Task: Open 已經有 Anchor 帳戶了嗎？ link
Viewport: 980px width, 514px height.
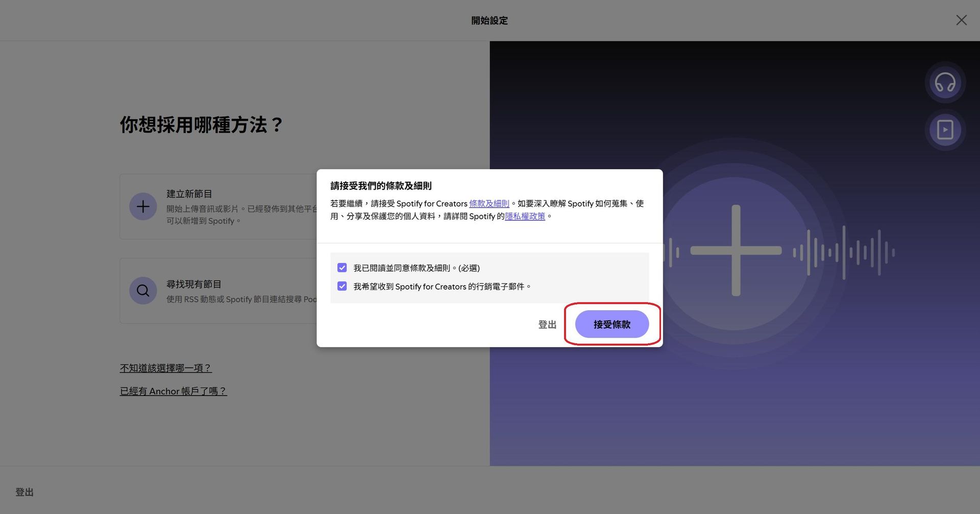Action: click(x=174, y=391)
